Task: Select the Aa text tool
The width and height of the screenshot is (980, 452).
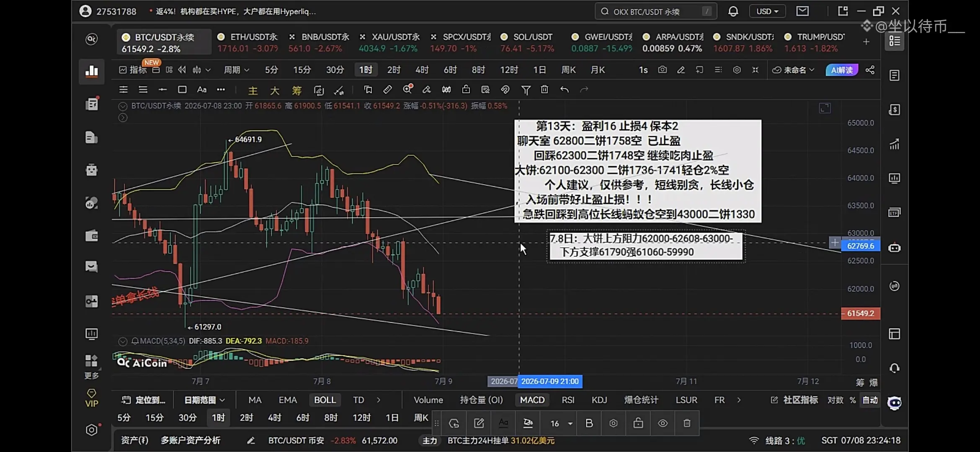Action: point(202,90)
